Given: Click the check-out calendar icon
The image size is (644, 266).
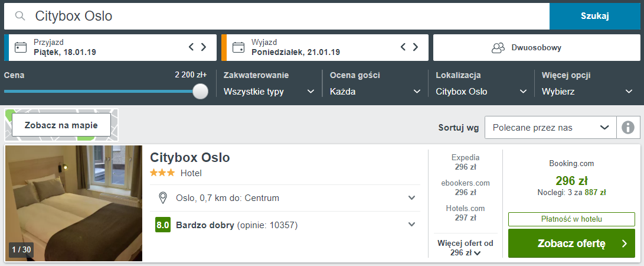Looking at the screenshot, I should 238,47.
